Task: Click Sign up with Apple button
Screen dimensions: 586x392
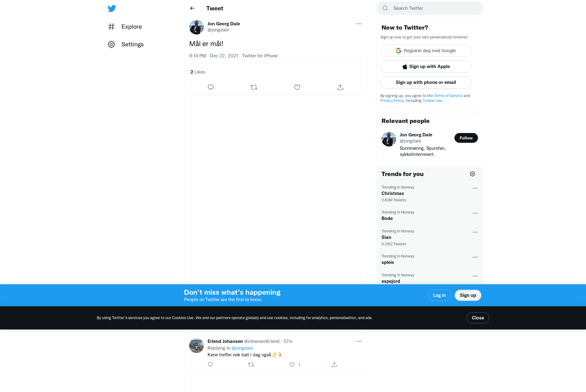Action: [426, 67]
